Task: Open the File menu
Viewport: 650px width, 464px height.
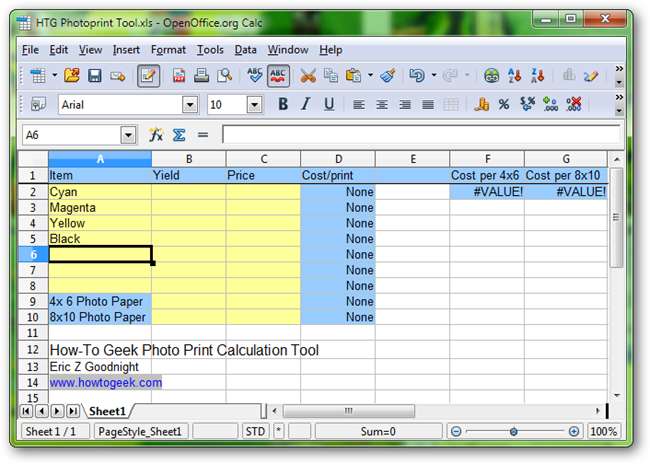Action: pyautogui.click(x=30, y=50)
